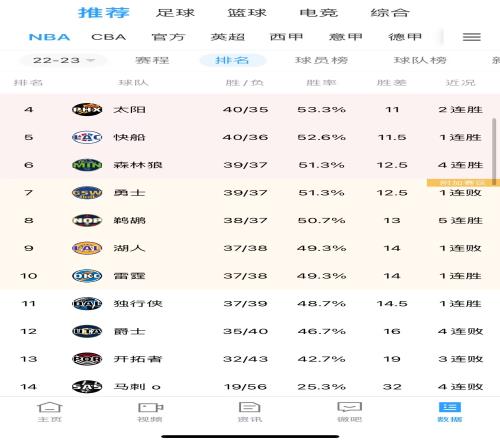Select the 官方 league tab
This screenshot has height=440, width=500.
[x=168, y=37]
